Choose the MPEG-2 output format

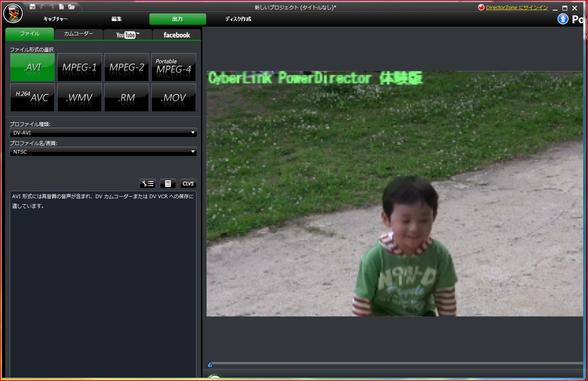pos(127,67)
